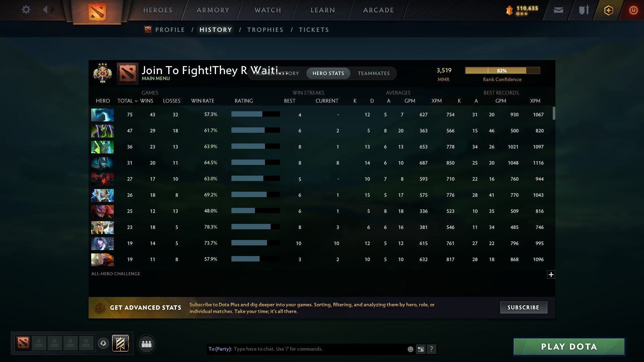Open the Dota Plus hexagon icon

pyautogui.click(x=609, y=10)
